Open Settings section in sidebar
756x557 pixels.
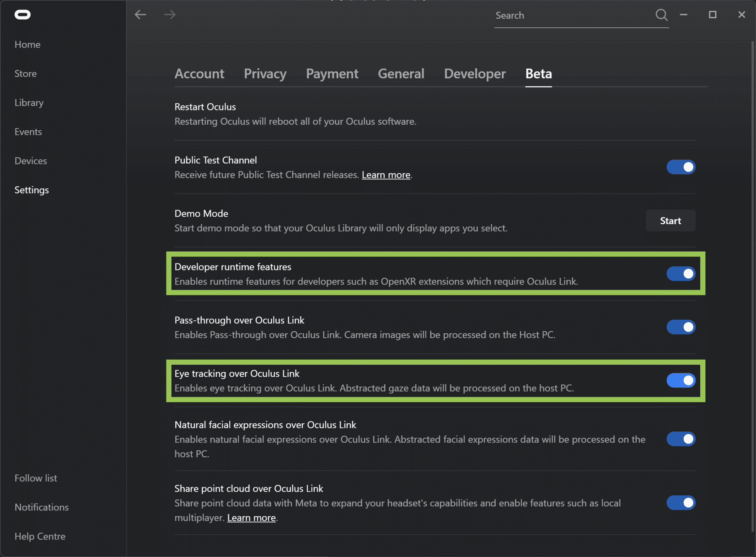(x=32, y=190)
